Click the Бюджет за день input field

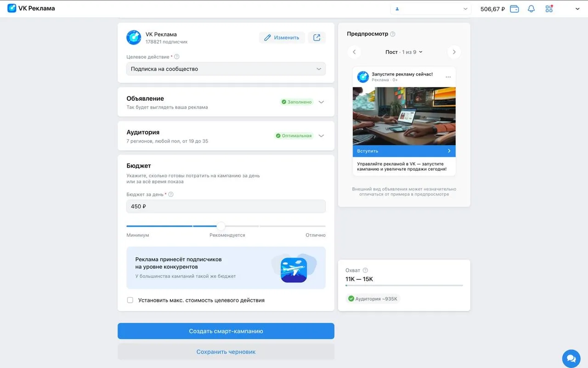click(x=226, y=207)
